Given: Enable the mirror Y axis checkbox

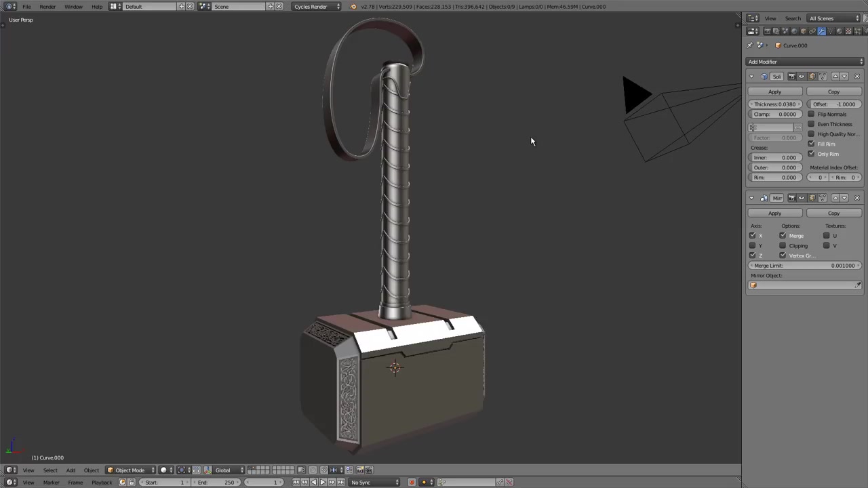Looking at the screenshot, I should pos(752,245).
